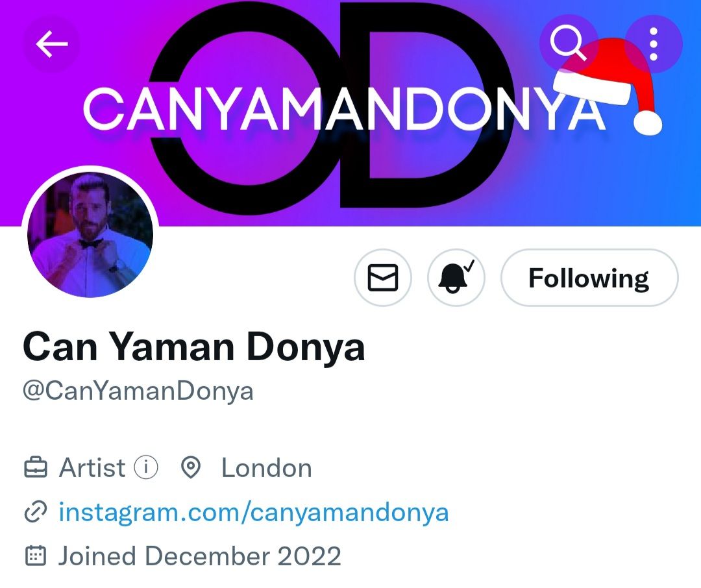Go back using the left arrow
Viewport: 701px width, 588px height.
51,44
